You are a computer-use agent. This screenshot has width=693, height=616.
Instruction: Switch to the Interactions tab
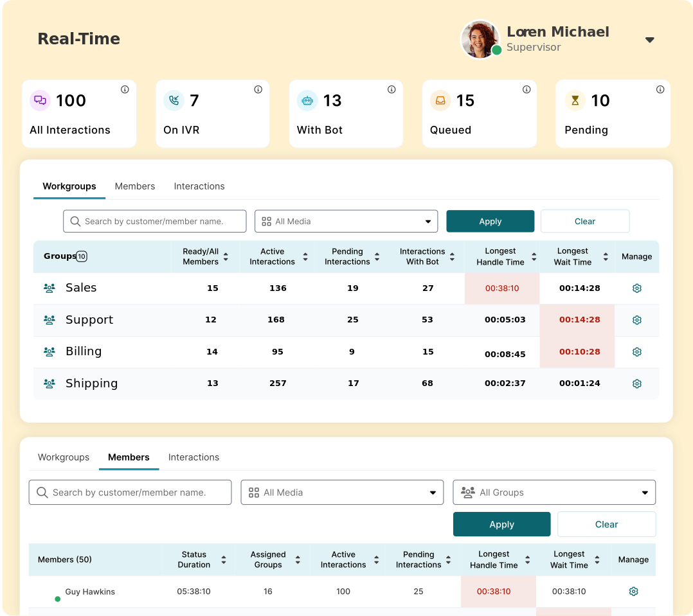pos(199,186)
